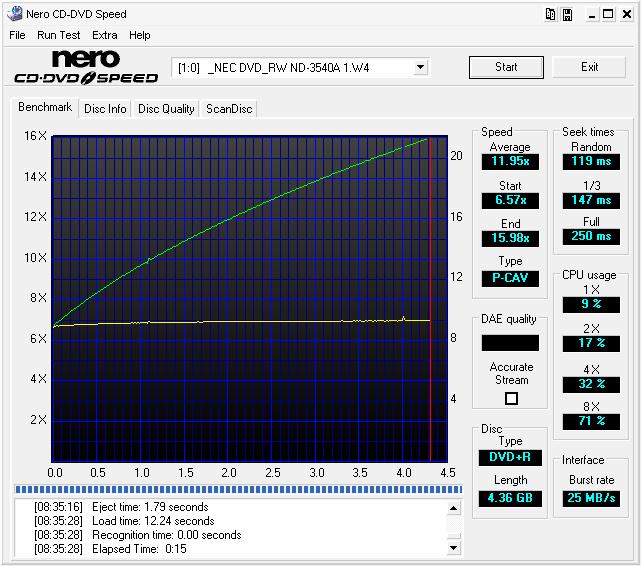641x566 pixels.
Task: Open the File menu
Action: pyautogui.click(x=17, y=35)
